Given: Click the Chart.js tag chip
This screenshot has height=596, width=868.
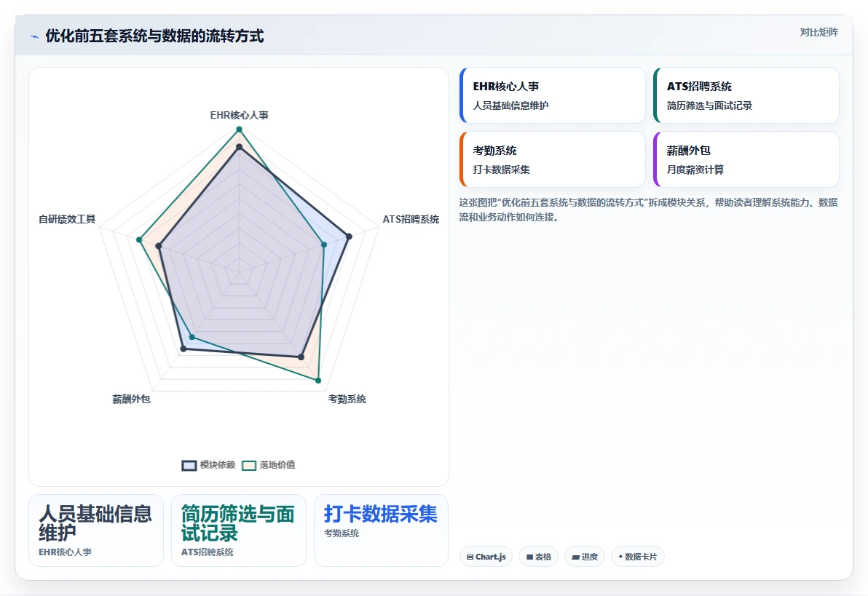Looking at the screenshot, I should [x=486, y=557].
